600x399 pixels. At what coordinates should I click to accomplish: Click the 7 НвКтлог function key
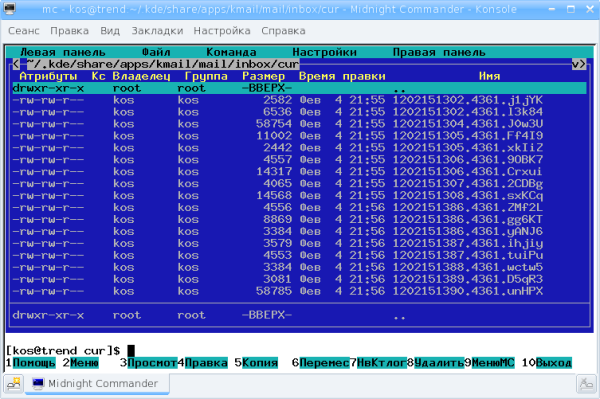[x=378, y=362]
